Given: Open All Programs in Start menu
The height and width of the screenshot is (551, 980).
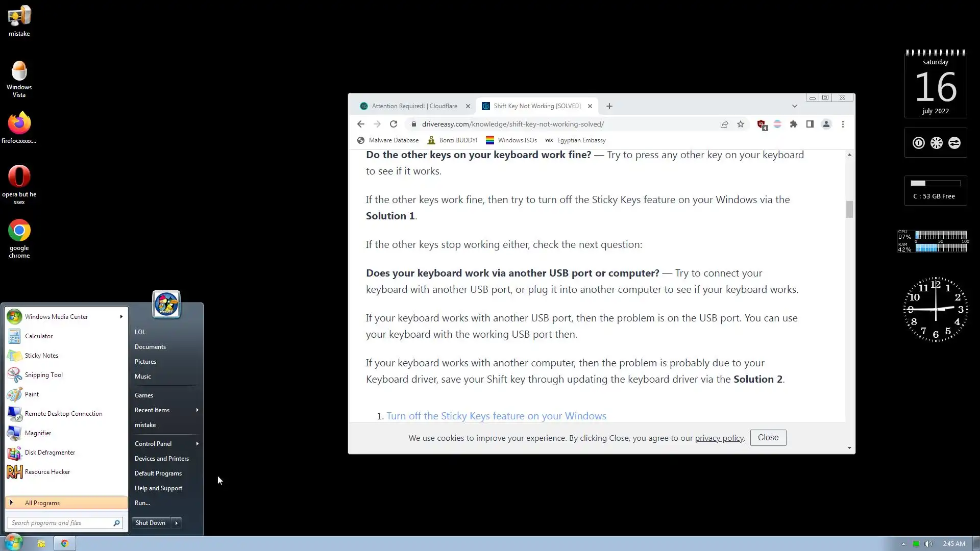Looking at the screenshot, I should (42, 503).
